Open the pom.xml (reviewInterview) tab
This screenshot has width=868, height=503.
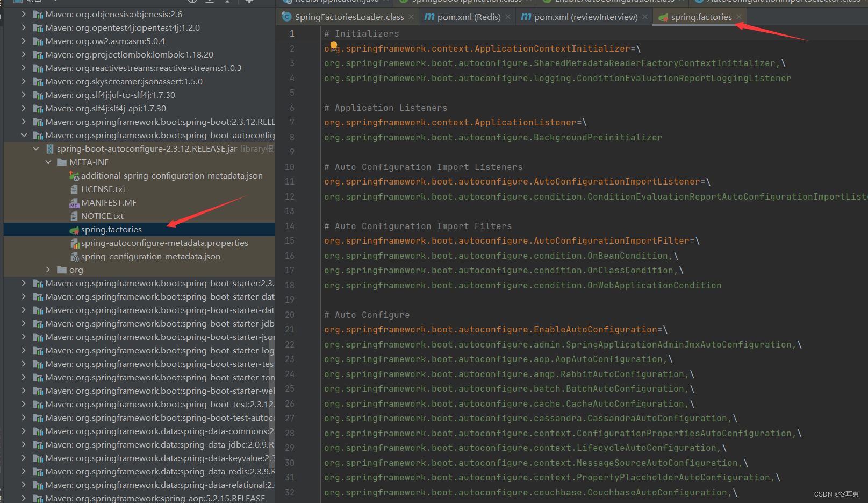tap(585, 17)
